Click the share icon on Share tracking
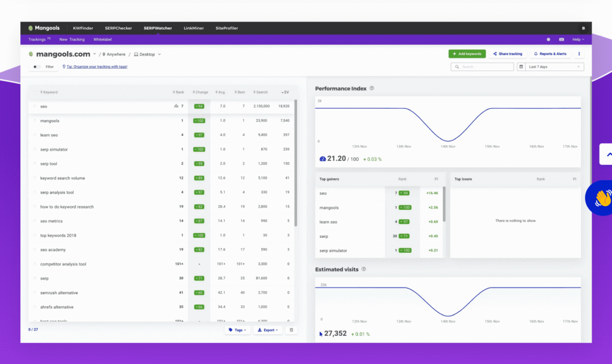This screenshot has width=612, height=364. tap(495, 54)
